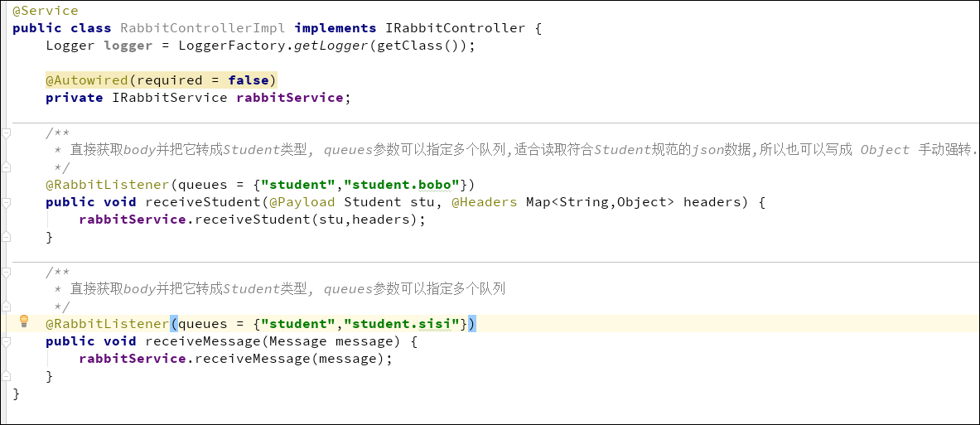Click fold marker at receiveMessage closing brace
Image resolution: width=980 pixels, height=425 pixels.
click(7, 376)
